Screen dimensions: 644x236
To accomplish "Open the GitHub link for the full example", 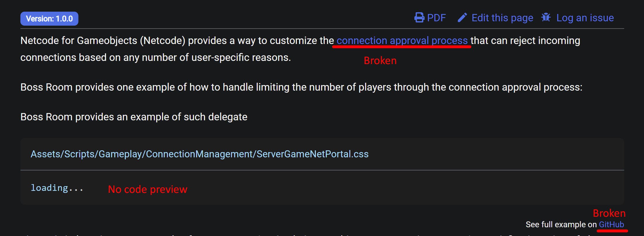I will [612, 224].
